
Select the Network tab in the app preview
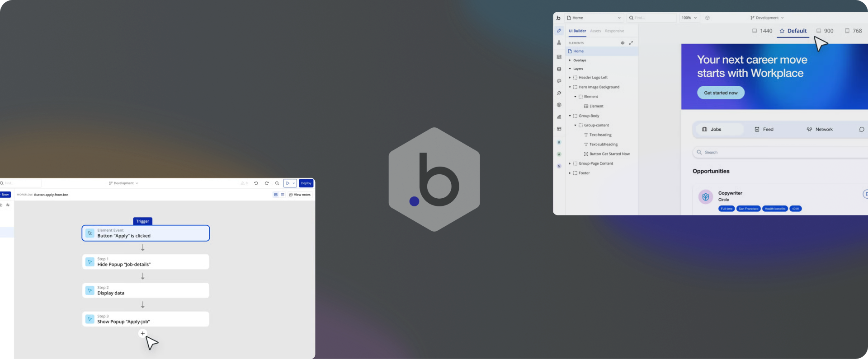[x=820, y=130]
